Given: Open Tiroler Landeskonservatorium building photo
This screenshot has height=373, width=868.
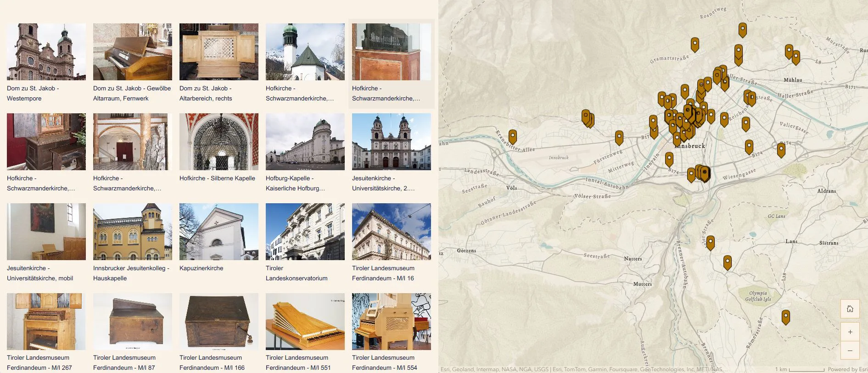Looking at the screenshot, I should click(305, 232).
